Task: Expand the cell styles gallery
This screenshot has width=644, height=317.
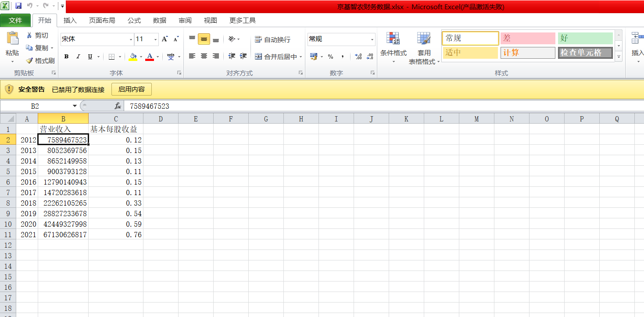Action: pyautogui.click(x=619, y=57)
